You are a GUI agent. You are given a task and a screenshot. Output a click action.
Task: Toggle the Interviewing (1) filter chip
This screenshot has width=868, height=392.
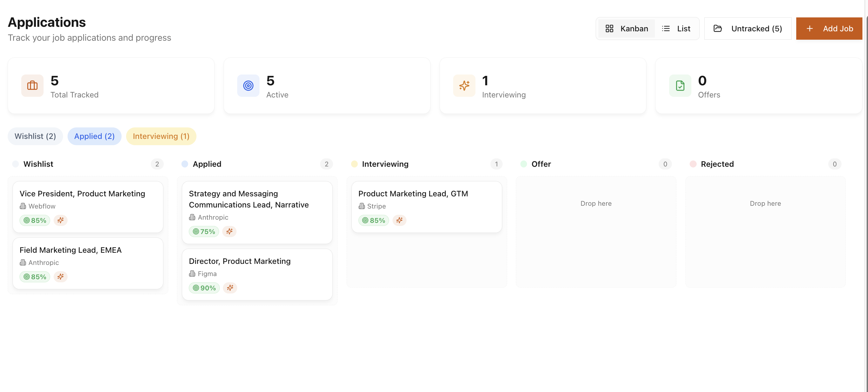tap(161, 136)
